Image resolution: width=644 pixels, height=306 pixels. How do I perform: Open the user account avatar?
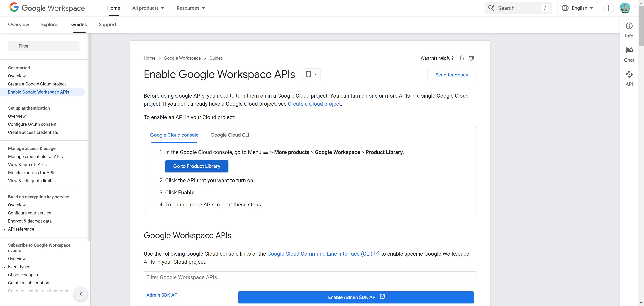[625, 8]
